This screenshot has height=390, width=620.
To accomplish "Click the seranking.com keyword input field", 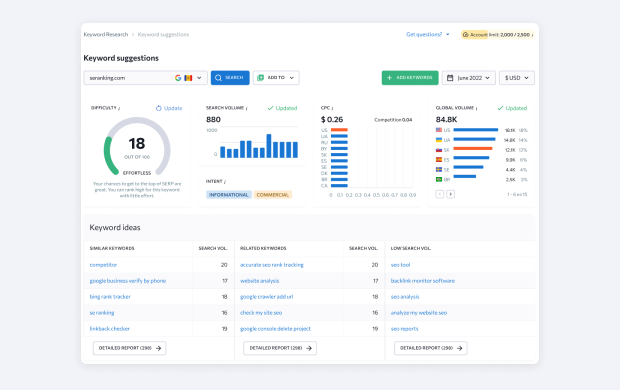I will pyautogui.click(x=129, y=78).
